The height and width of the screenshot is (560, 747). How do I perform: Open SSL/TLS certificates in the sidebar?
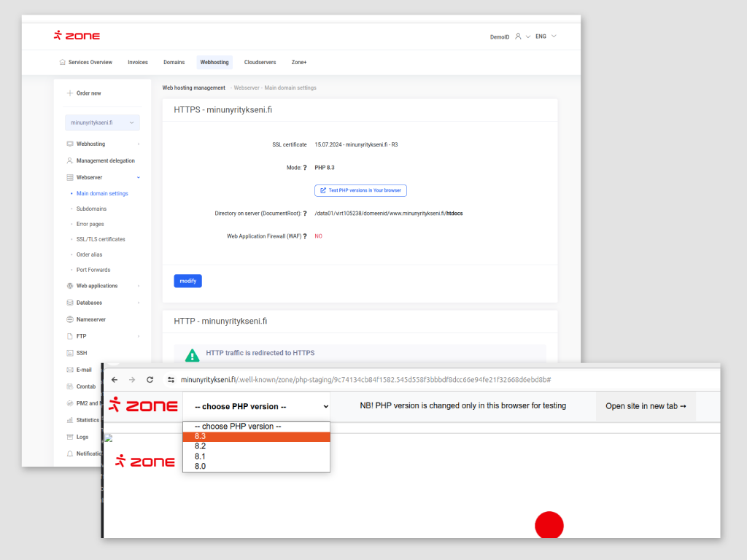(101, 239)
